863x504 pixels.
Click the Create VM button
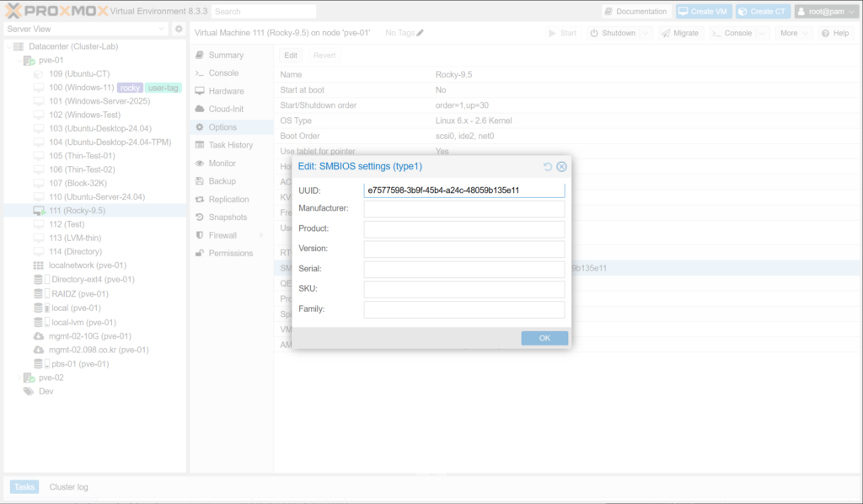point(703,11)
